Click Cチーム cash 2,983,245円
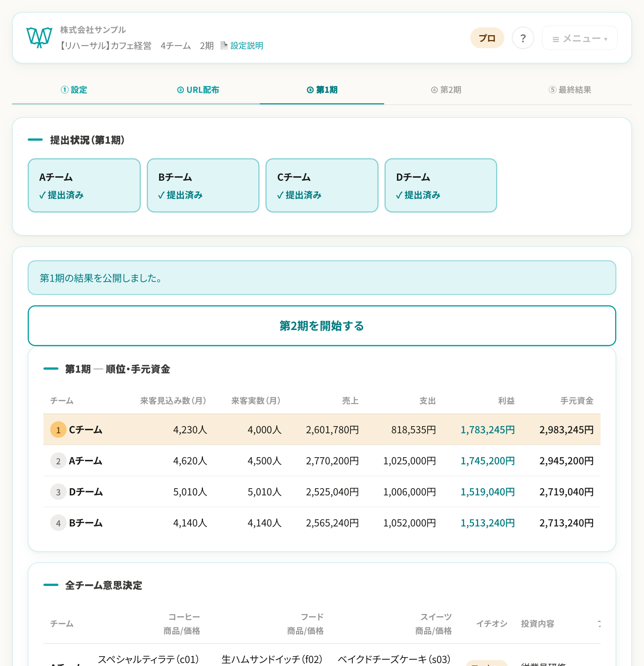 pyautogui.click(x=566, y=430)
